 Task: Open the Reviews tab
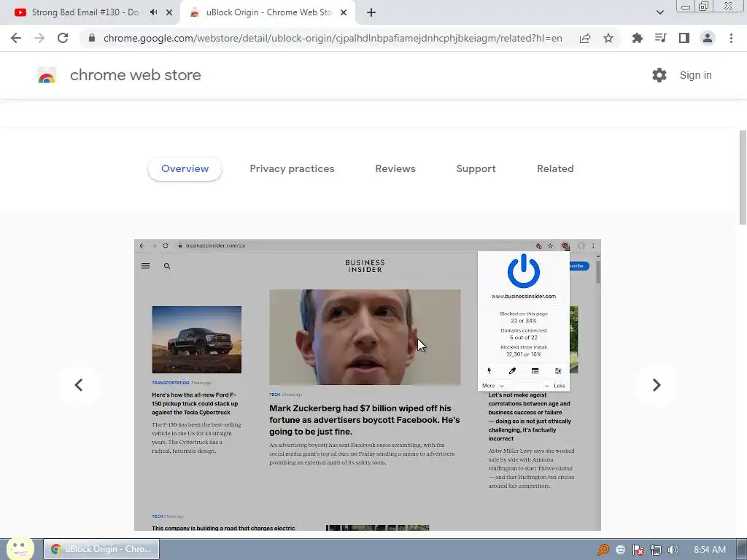(x=395, y=168)
